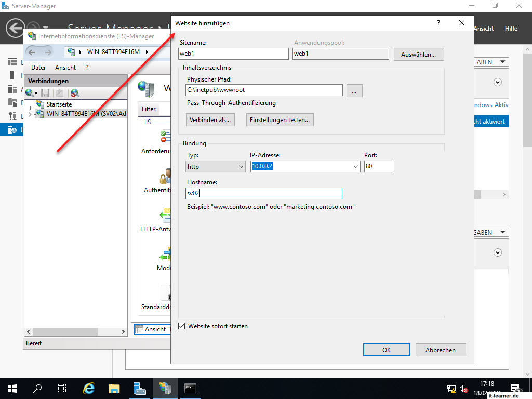
Task: Click the Auswählen... button
Action: coord(419,54)
